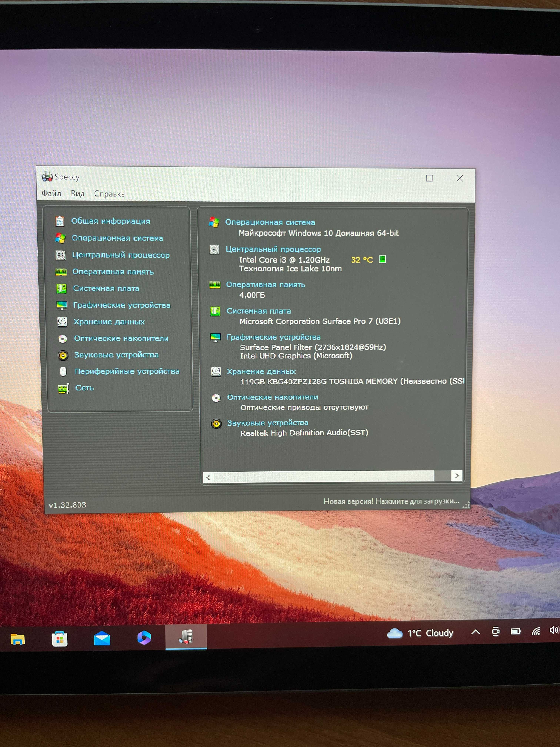Click the horizontal scrollbar left arrow

208,477
